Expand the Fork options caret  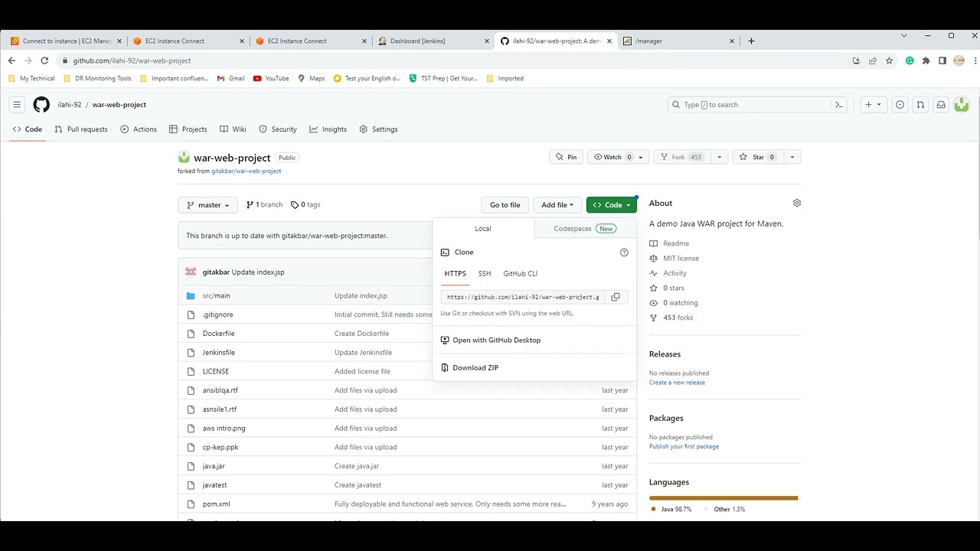(719, 157)
